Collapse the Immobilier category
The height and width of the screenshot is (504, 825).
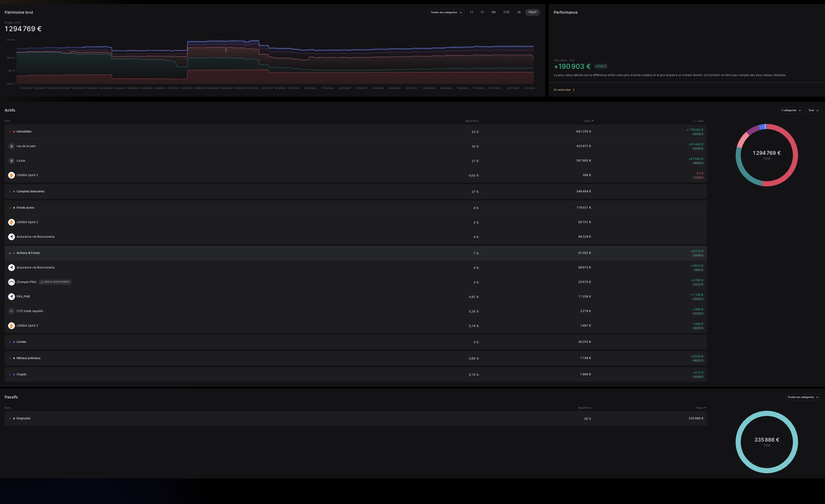click(10, 132)
